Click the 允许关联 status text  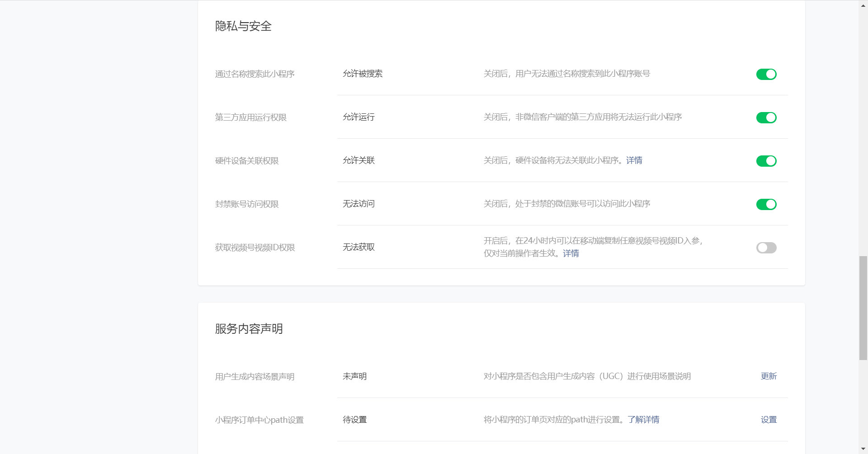[x=359, y=160]
